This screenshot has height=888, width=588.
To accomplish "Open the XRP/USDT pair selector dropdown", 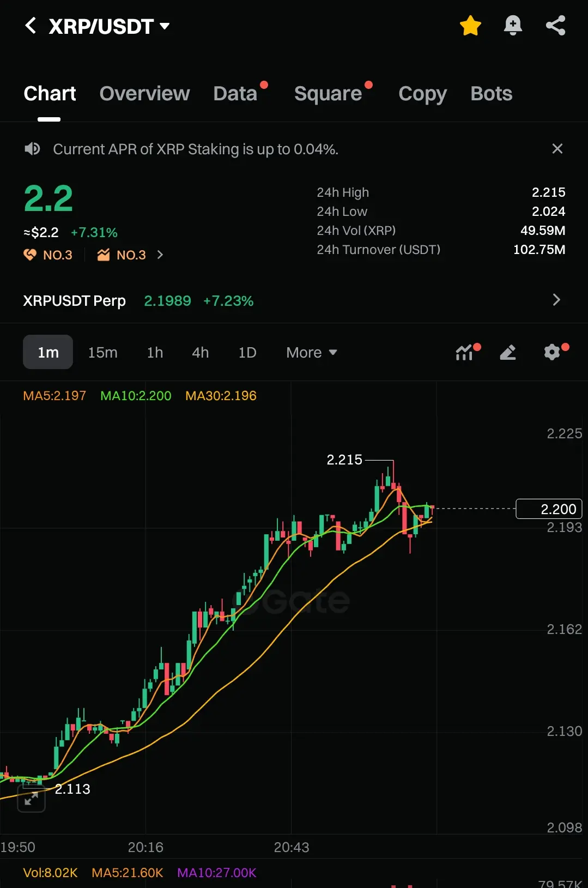I will click(x=110, y=26).
